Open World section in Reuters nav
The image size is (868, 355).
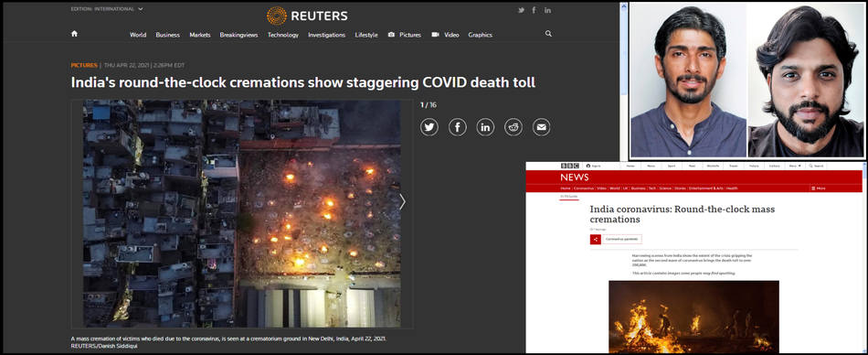[138, 35]
